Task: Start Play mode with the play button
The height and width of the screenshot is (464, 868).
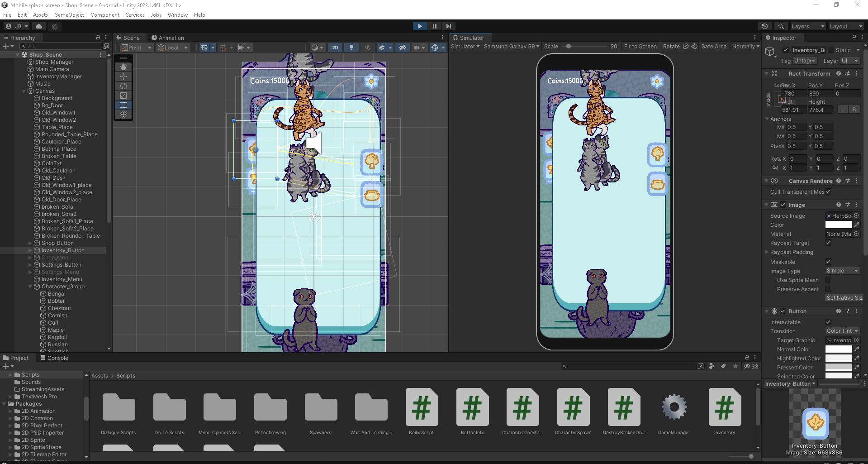Action: (x=420, y=26)
